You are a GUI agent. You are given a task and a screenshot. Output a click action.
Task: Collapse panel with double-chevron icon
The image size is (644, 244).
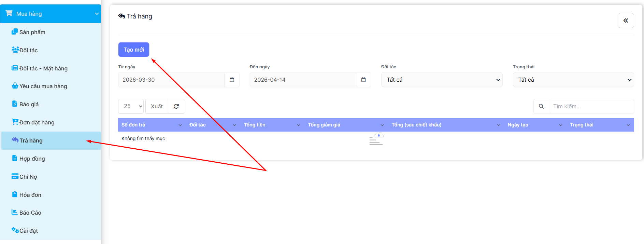(x=626, y=21)
